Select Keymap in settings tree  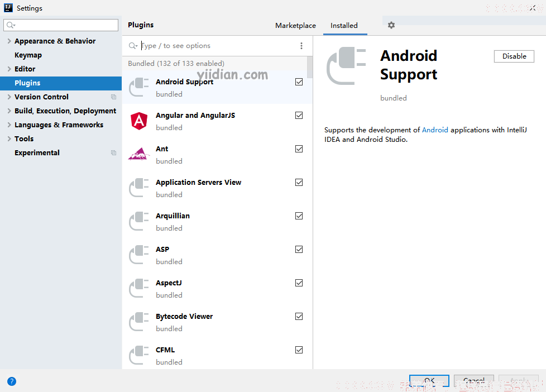pyautogui.click(x=28, y=55)
